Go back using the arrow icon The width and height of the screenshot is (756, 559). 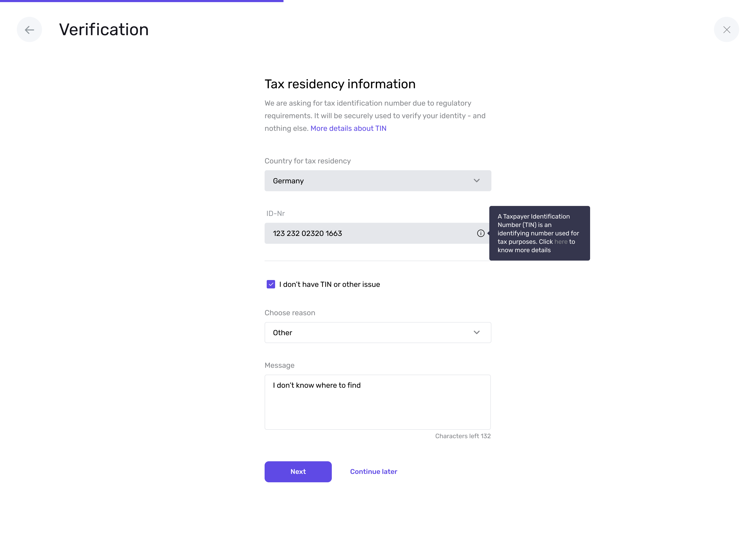tap(29, 30)
